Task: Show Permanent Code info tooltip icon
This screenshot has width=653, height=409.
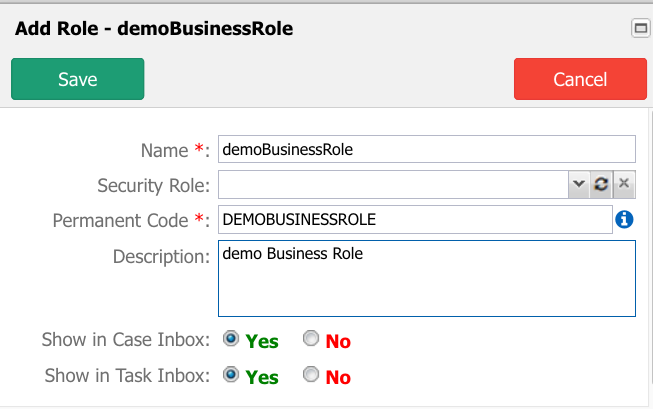Action: click(x=624, y=219)
